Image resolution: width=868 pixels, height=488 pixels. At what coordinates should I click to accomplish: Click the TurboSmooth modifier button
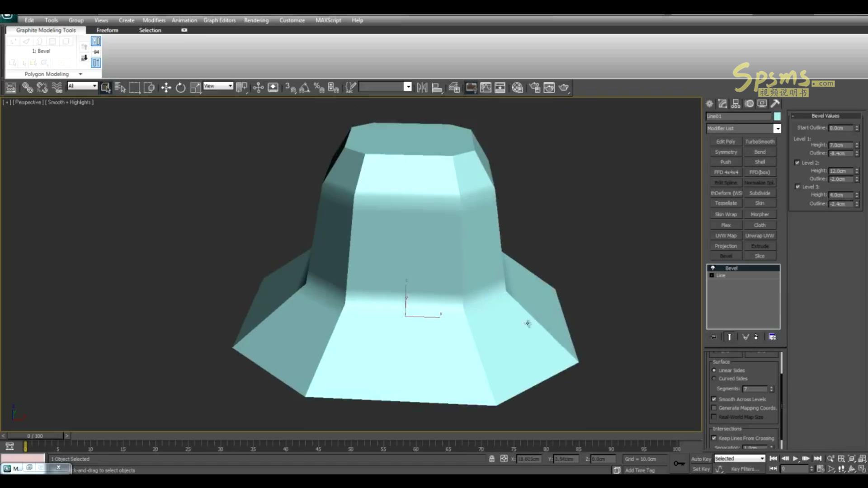(760, 141)
